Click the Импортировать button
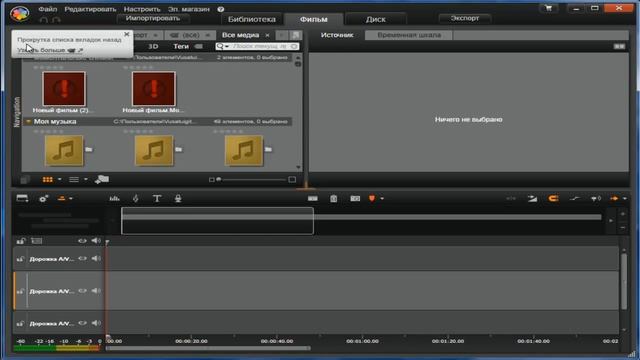The image size is (640, 360). pos(153,18)
